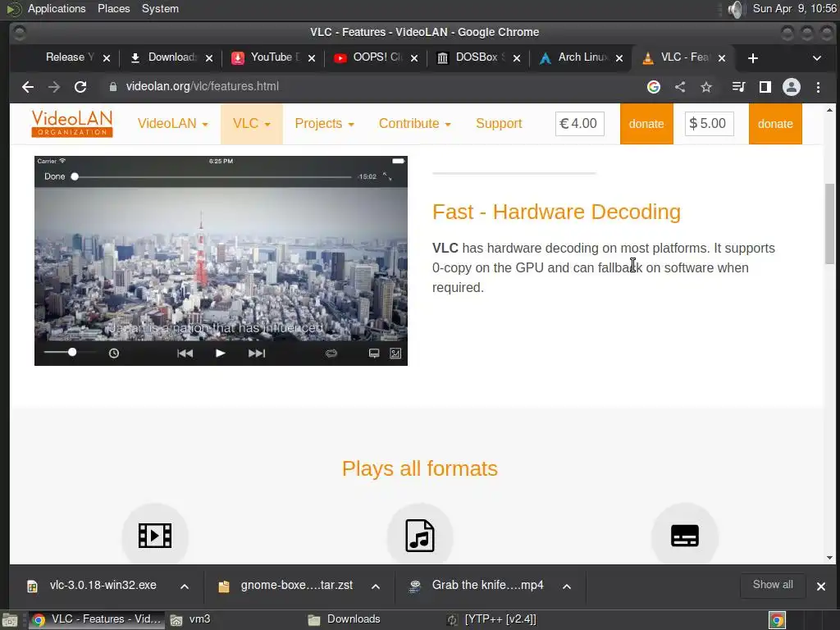Close the YouTube Downloader tab
Viewport: 840px width, 630px height.
(311, 58)
